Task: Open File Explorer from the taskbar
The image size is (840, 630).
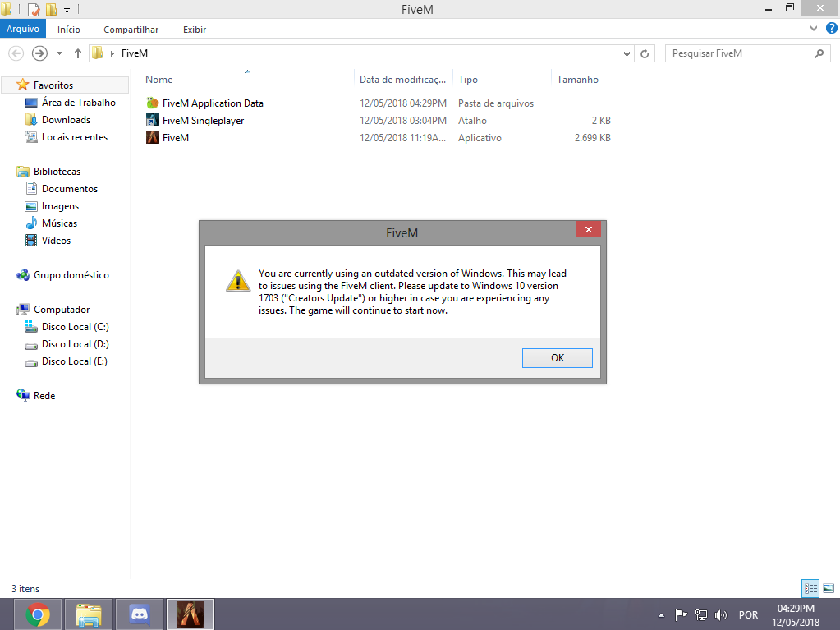Action: [89, 614]
